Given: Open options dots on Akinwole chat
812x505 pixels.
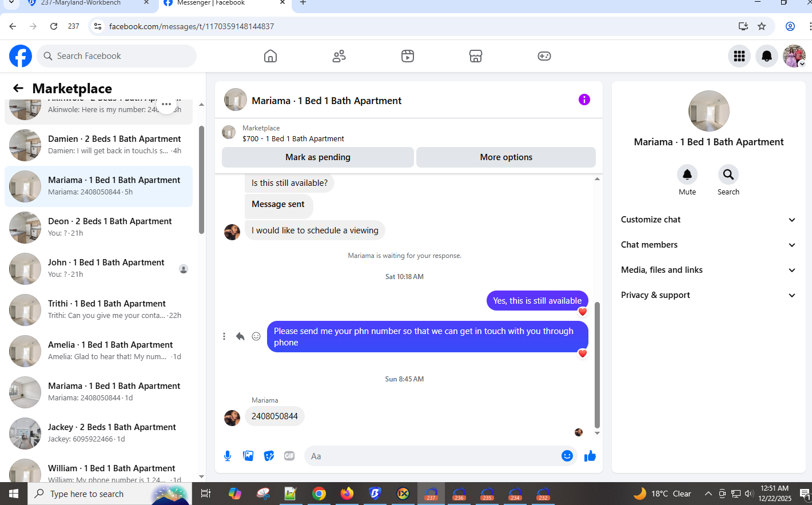Looking at the screenshot, I should pos(166,104).
